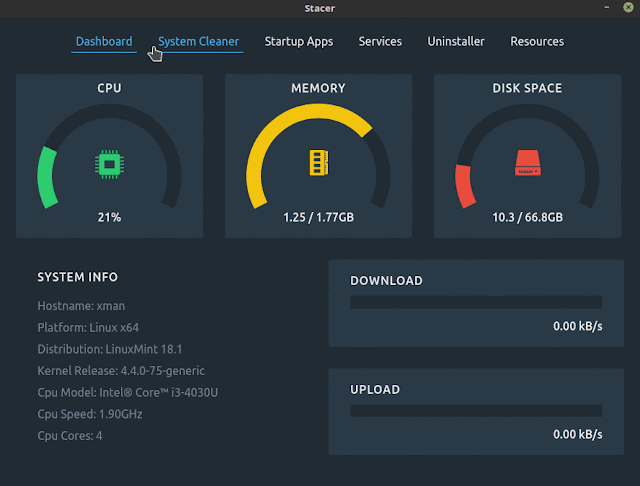Image resolution: width=640 pixels, height=486 pixels.
Task: Click the Upload progress bar
Action: click(476, 411)
